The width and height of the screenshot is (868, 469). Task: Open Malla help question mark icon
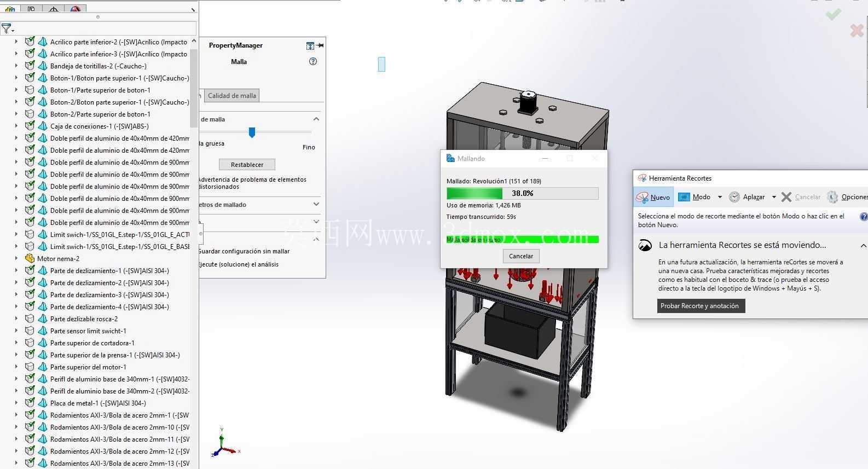[x=313, y=61]
